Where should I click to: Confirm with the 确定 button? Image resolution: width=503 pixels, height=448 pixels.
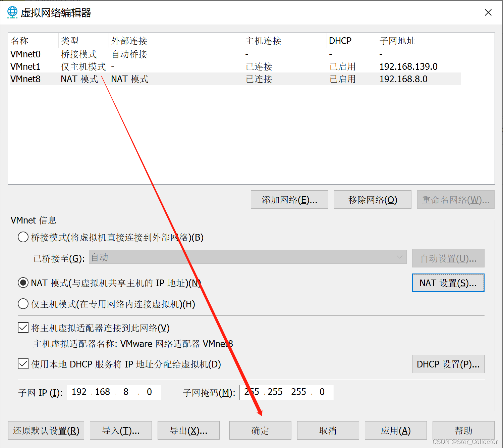[x=260, y=431]
